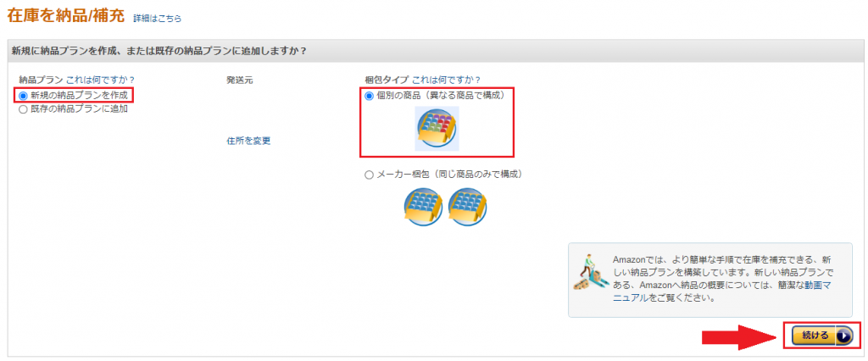Click the left case-packed box icon

pyautogui.click(x=423, y=207)
